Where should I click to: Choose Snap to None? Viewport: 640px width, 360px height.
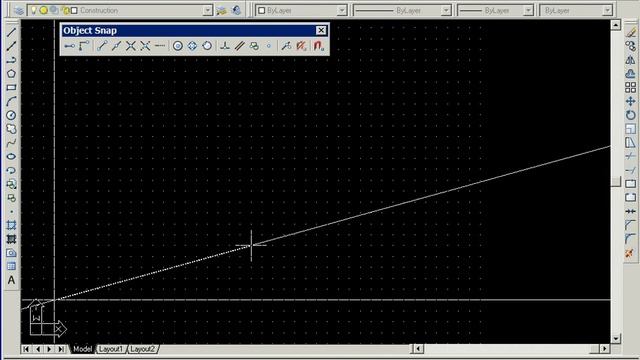click(301, 46)
